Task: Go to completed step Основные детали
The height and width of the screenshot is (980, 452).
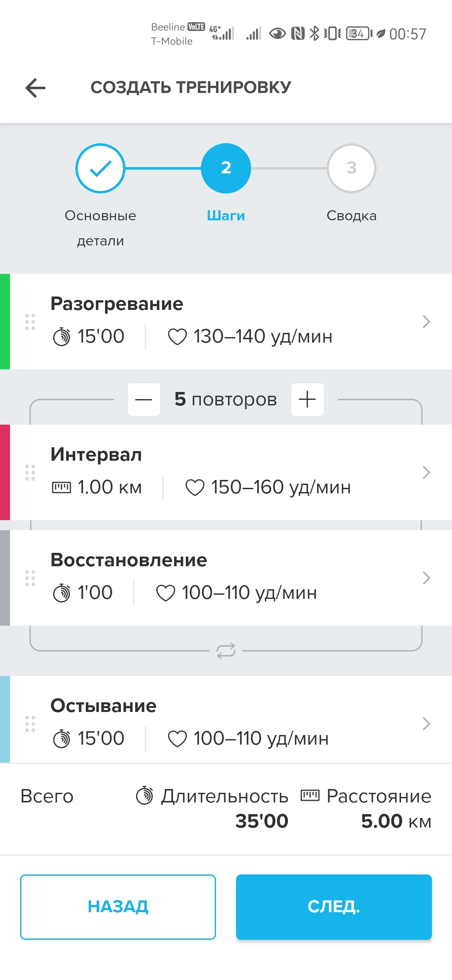Action: [x=100, y=168]
